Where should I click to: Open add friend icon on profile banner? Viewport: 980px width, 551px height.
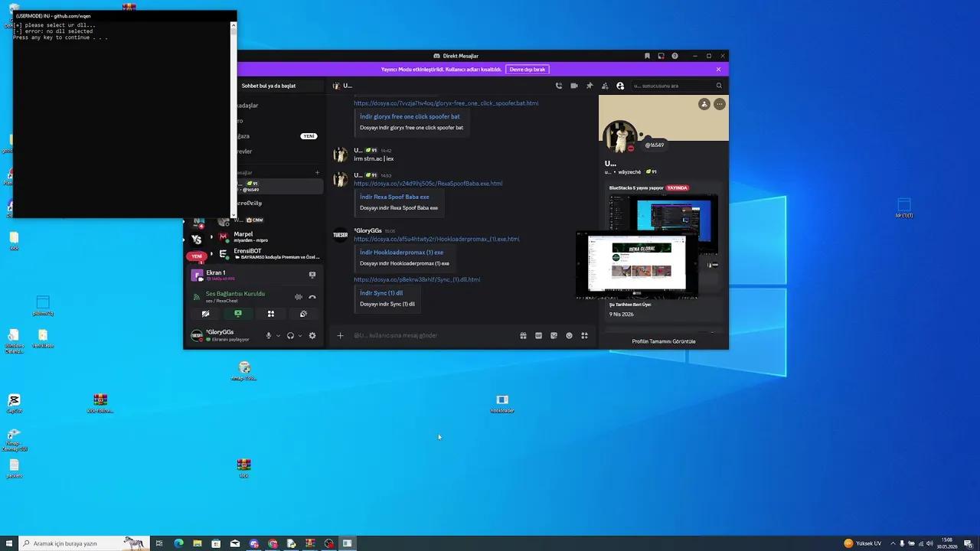[x=704, y=104]
